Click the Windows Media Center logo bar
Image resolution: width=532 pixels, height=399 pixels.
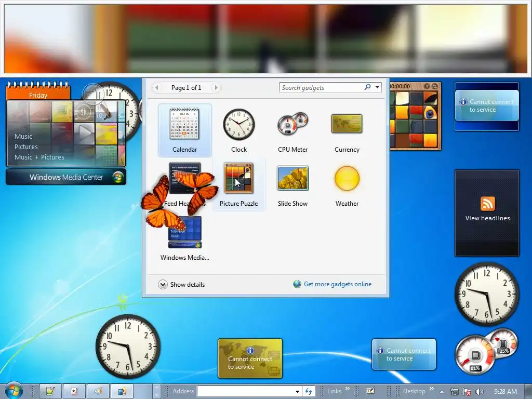click(66, 177)
